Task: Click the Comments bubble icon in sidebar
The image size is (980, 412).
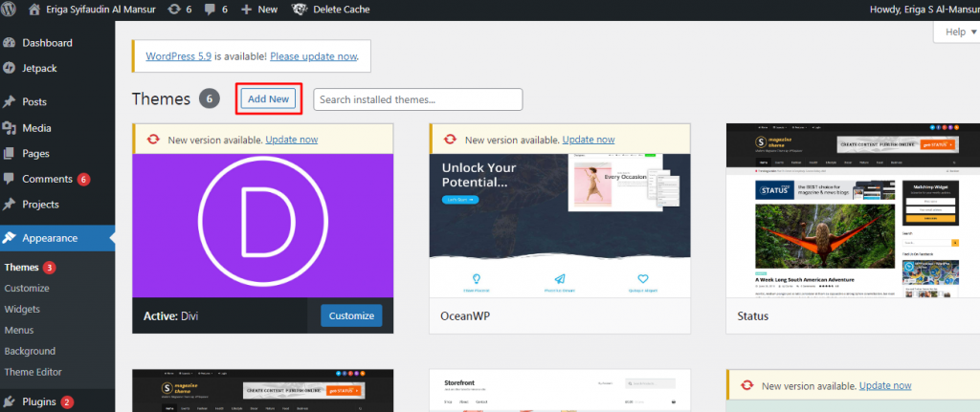Action: pyautogui.click(x=10, y=179)
